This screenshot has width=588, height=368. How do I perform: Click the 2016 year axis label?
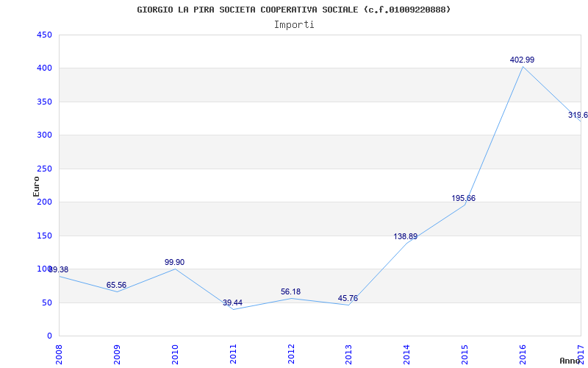523,354
